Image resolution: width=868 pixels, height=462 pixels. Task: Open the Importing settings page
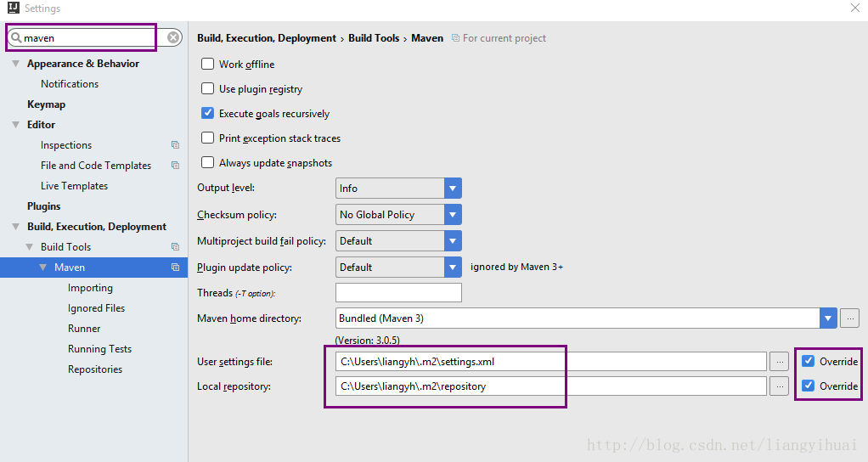[90, 288]
